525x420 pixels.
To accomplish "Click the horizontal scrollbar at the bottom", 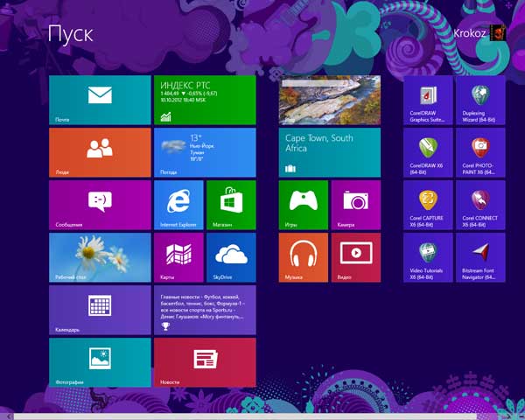I will point(262,416).
